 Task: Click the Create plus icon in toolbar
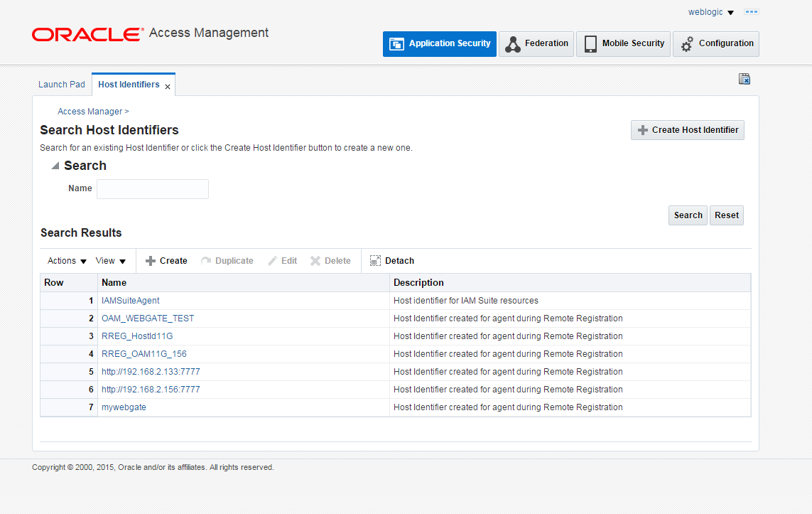point(153,260)
